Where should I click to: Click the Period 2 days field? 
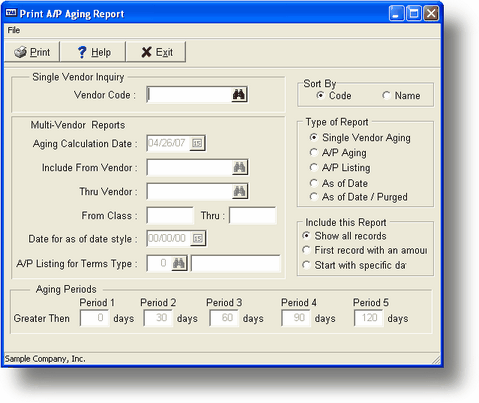158,318
